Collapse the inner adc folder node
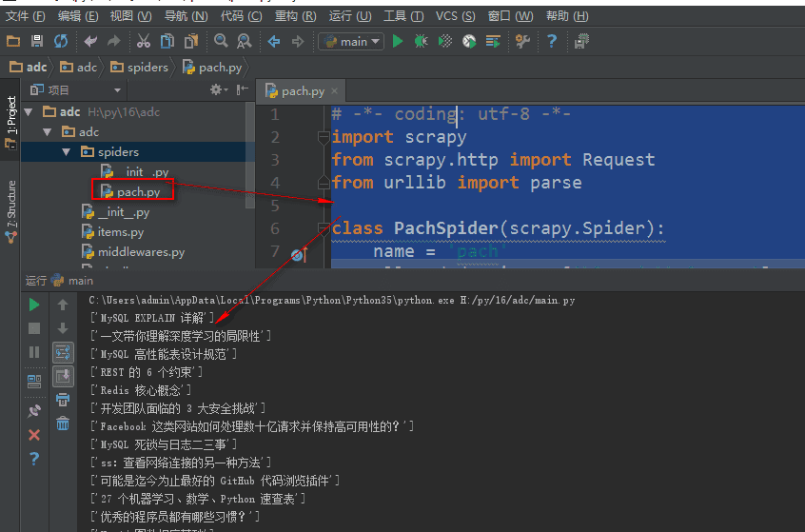The image size is (805, 532). tap(48, 132)
